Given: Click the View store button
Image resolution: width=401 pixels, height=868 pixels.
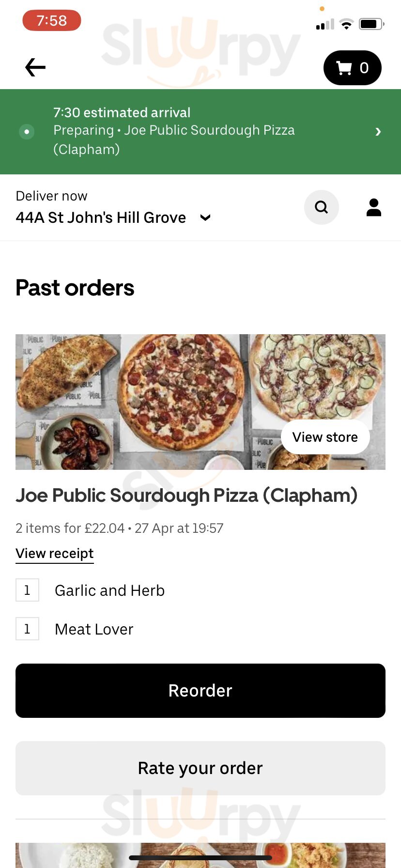Looking at the screenshot, I should pyautogui.click(x=325, y=437).
